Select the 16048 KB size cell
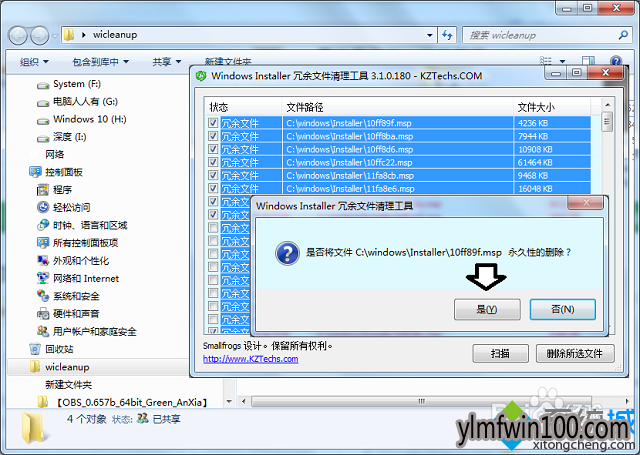Screen dimensions: 640x455 pos(535,189)
